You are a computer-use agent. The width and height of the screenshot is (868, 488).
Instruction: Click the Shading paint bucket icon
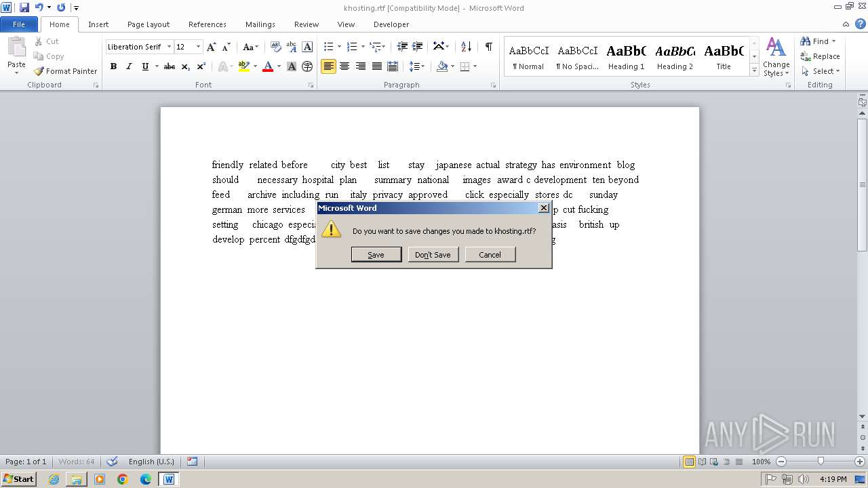442,66
